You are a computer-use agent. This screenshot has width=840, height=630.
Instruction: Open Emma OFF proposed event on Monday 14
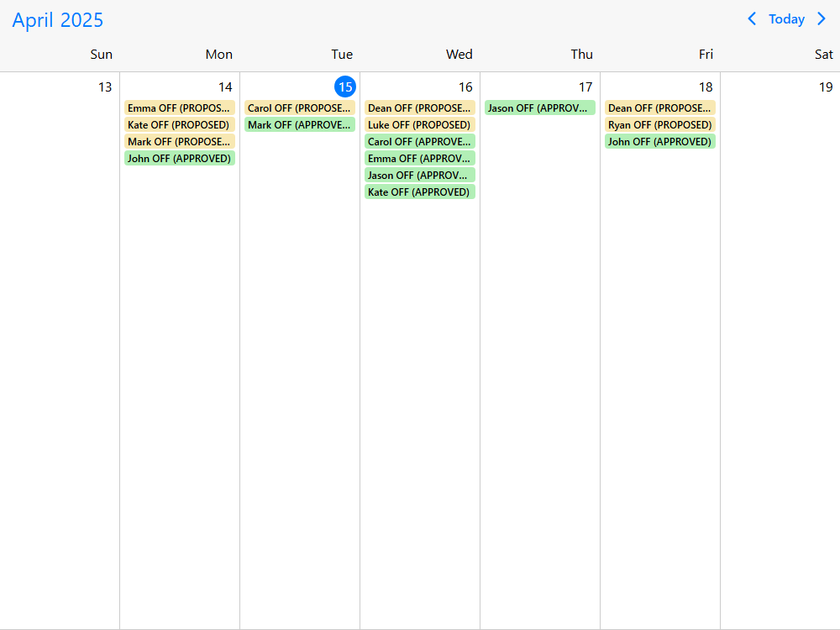180,108
